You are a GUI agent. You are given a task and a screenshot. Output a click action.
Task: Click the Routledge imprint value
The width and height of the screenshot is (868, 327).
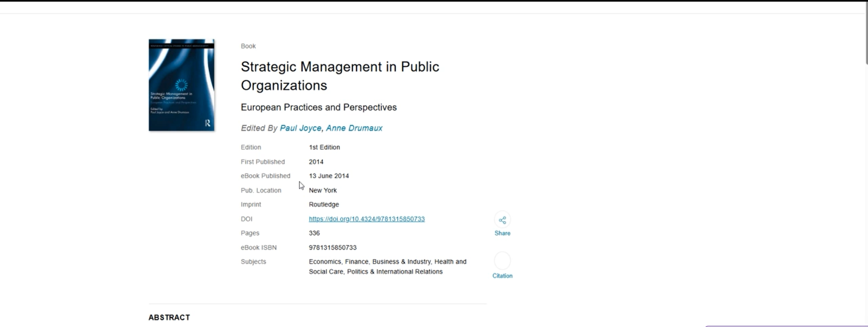[324, 204]
